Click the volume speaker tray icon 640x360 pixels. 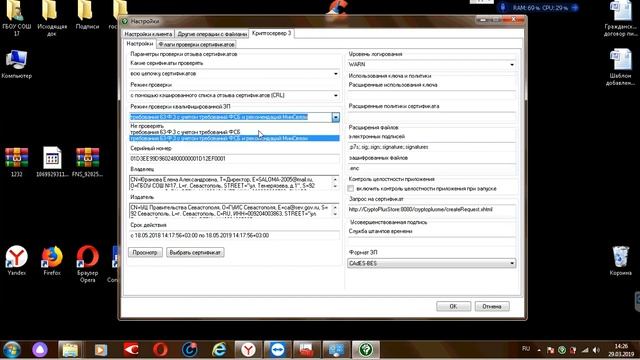click(596, 350)
